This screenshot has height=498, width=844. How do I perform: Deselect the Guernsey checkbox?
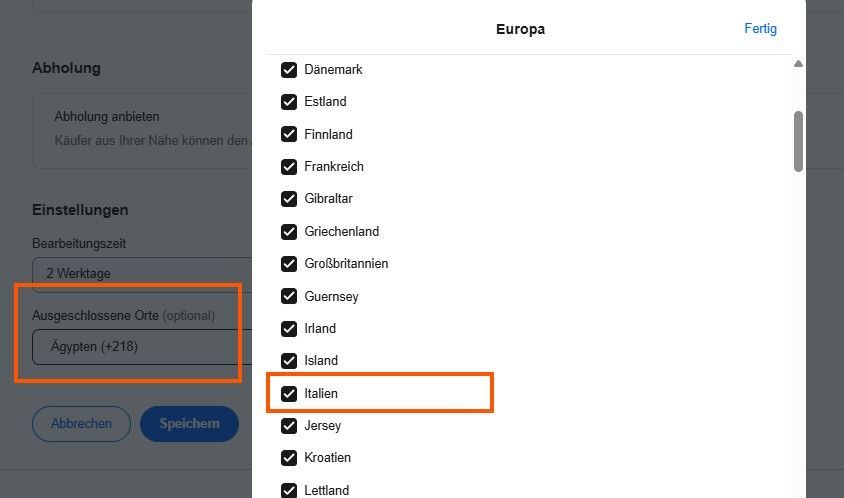289,297
